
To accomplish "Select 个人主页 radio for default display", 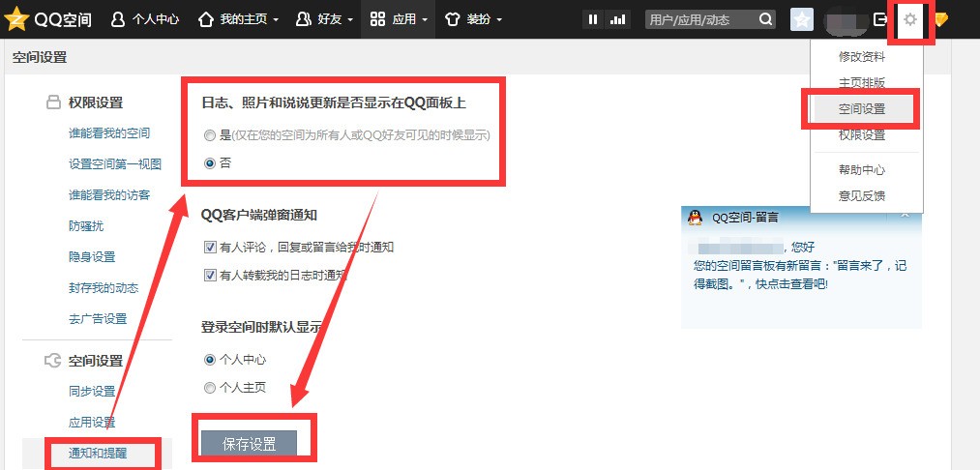I will [209, 388].
